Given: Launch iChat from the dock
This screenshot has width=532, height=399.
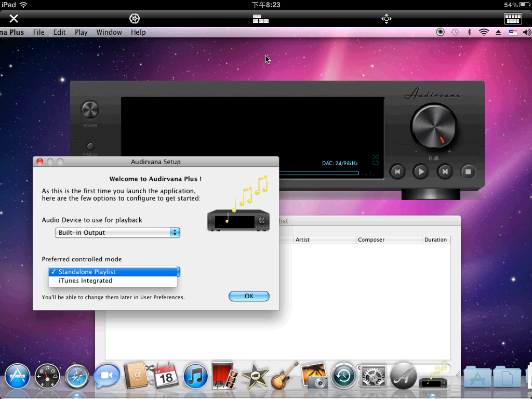Looking at the screenshot, I should pyautogui.click(x=107, y=376).
